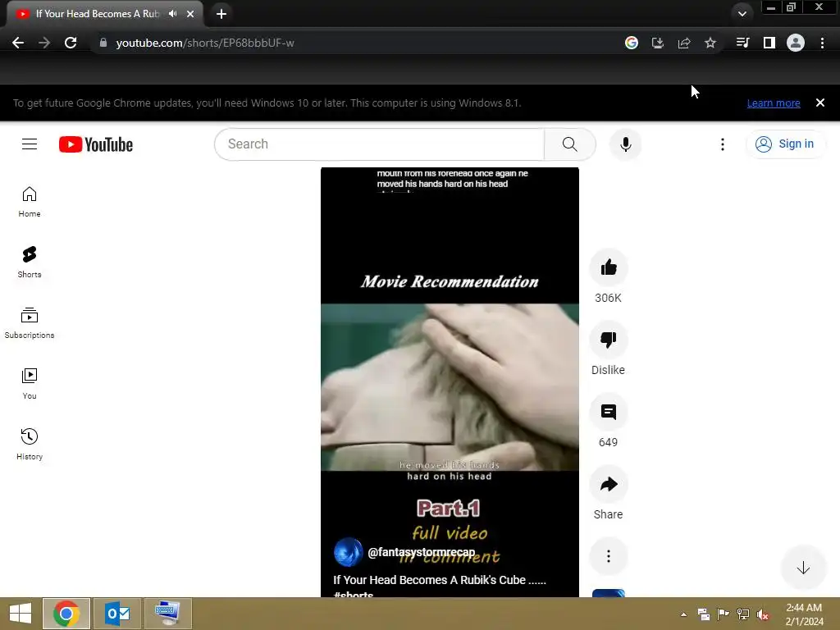Open the Chrome profile avatar
This screenshot has width=840, height=630.
(795, 43)
